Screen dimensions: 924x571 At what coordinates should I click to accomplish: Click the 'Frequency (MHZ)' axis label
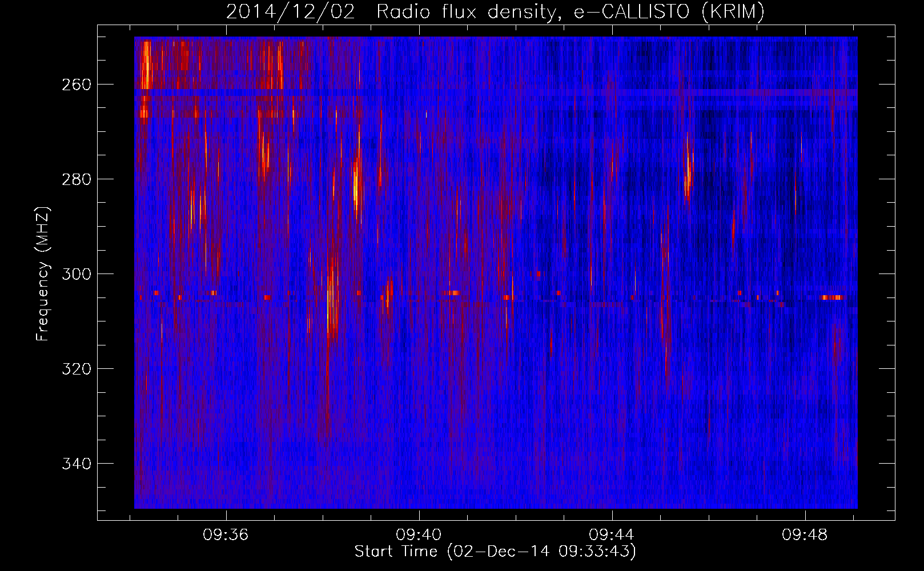[x=43, y=274]
